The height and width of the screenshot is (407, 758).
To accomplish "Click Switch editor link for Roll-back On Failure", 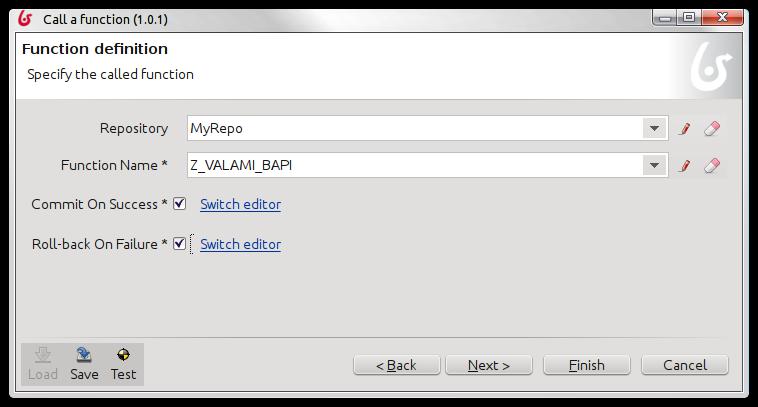I will click(x=240, y=245).
